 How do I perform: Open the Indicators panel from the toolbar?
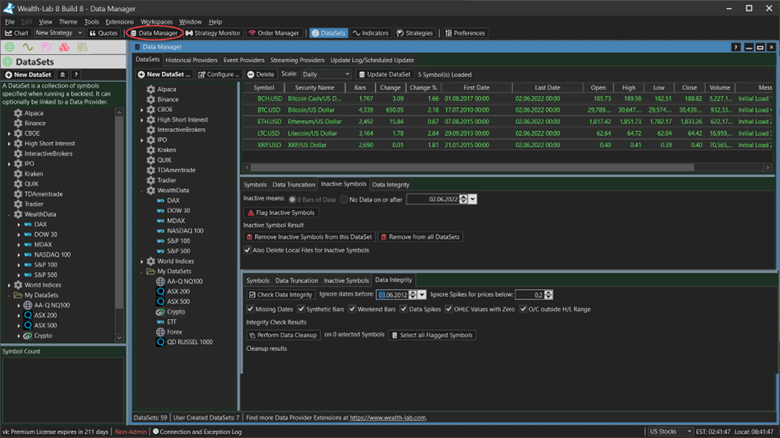[372, 33]
